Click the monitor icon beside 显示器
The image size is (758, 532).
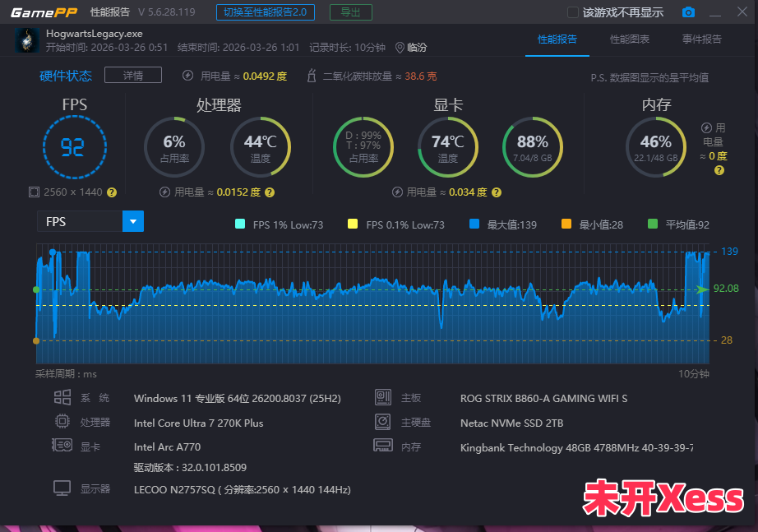[62, 488]
